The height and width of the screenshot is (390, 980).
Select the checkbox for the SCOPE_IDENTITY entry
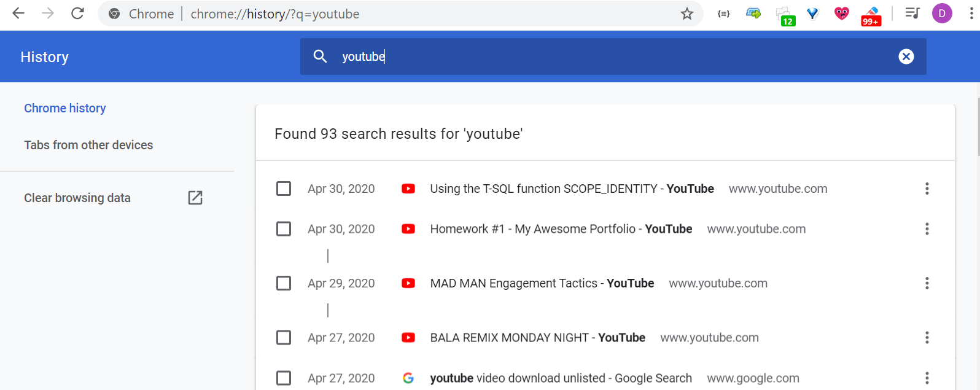point(284,189)
